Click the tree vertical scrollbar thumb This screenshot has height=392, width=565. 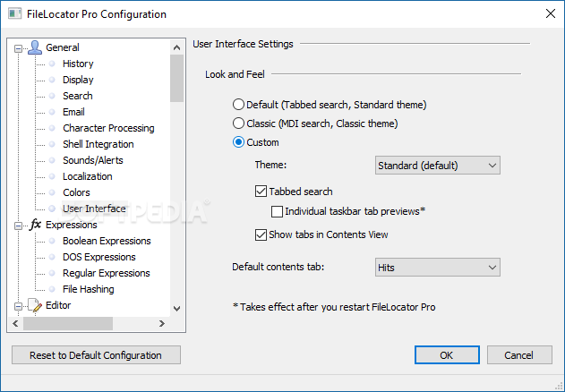tap(177, 78)
